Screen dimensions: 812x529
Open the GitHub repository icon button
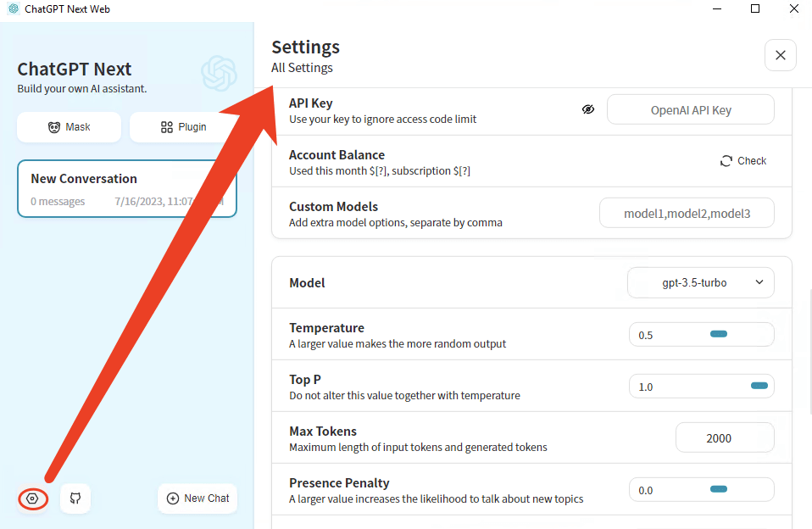(x=75, y=498)
